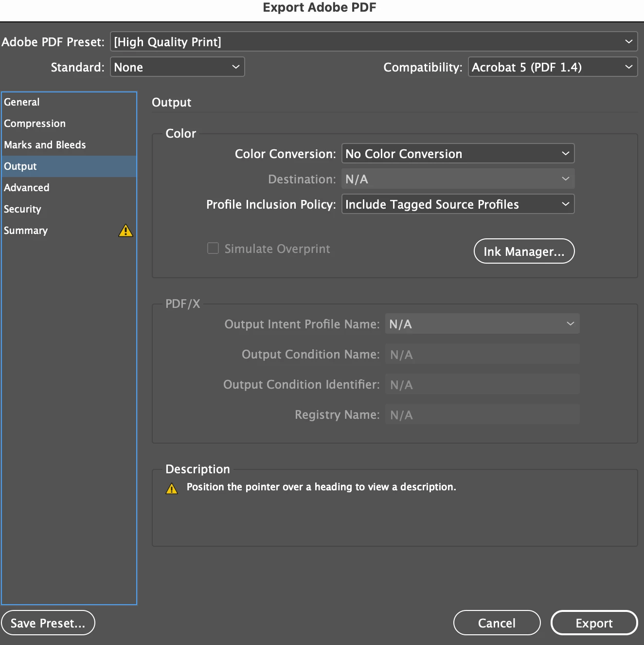Open the Advanced section
644x645 pixels.
(69, 188)
